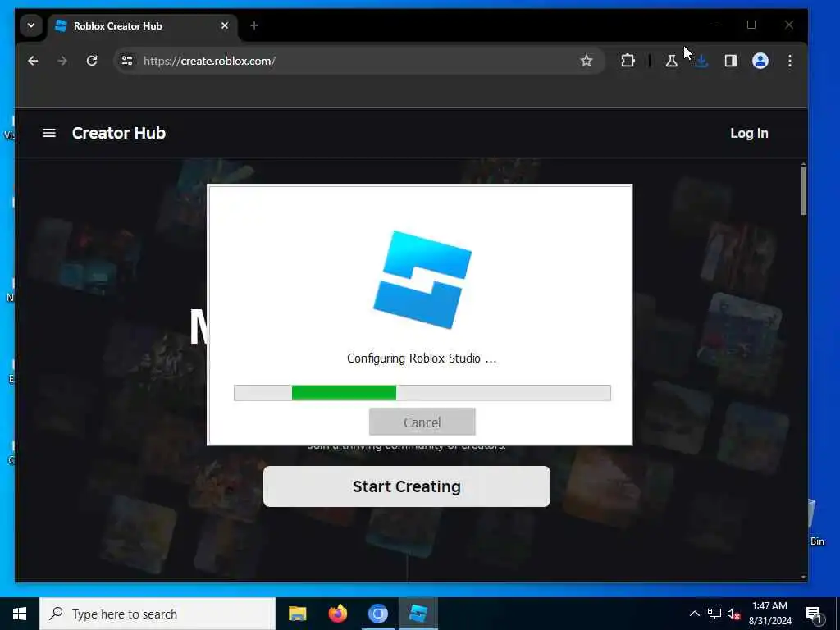Open the tab search dropdown arrow
840x630 pixels.
pos(31,25)
